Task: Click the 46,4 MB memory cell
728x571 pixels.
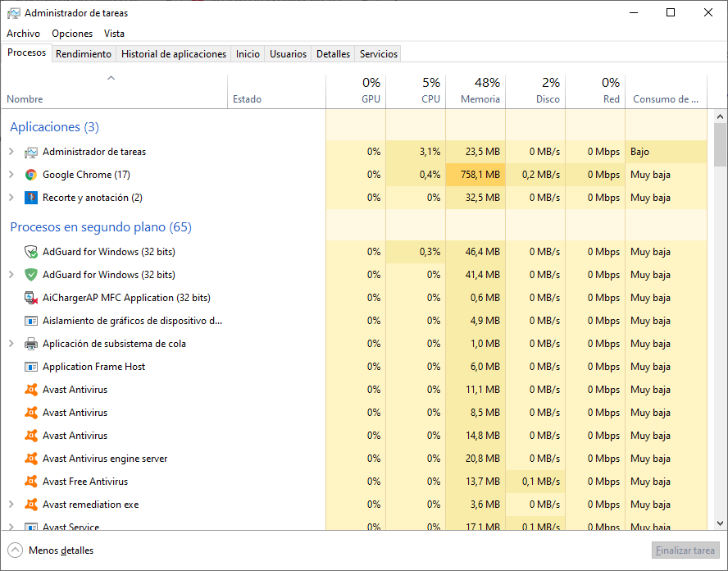Action: pos(475,252)
